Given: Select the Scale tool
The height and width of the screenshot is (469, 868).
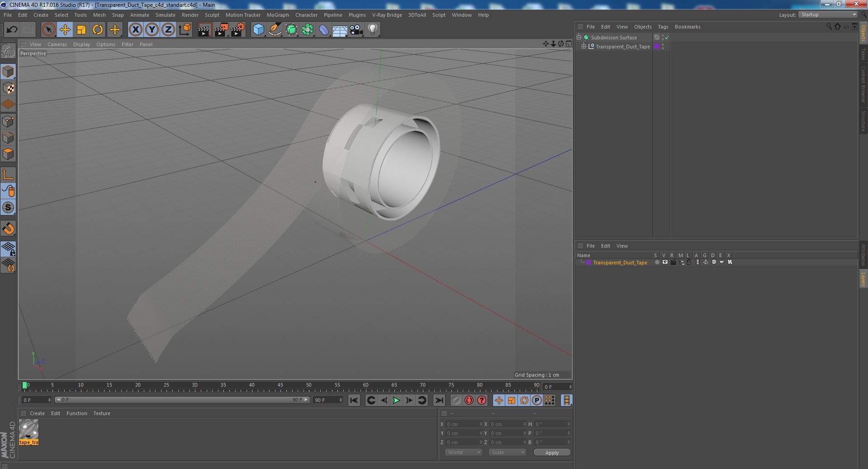Looking at the screenshot, I should click(81, 30).
